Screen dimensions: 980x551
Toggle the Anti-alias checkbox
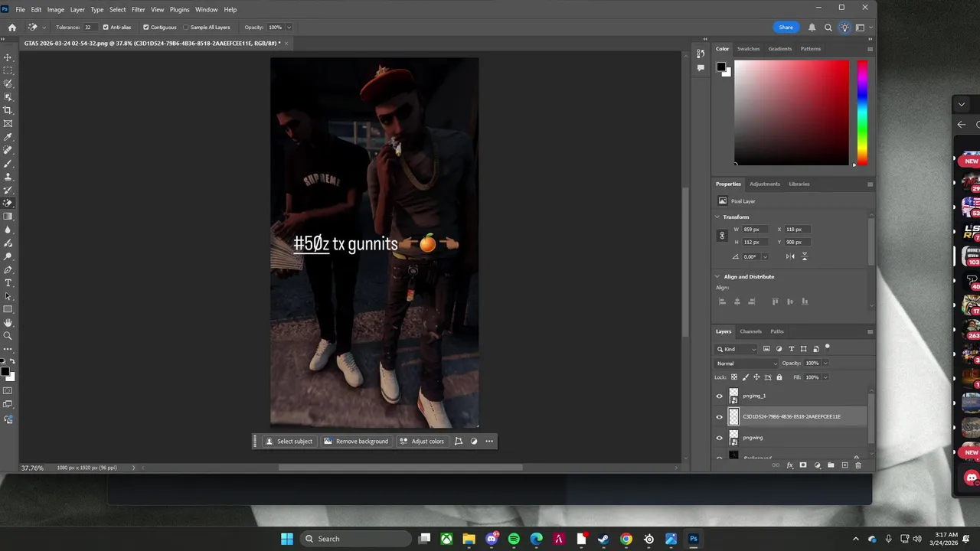pos(106,28)
